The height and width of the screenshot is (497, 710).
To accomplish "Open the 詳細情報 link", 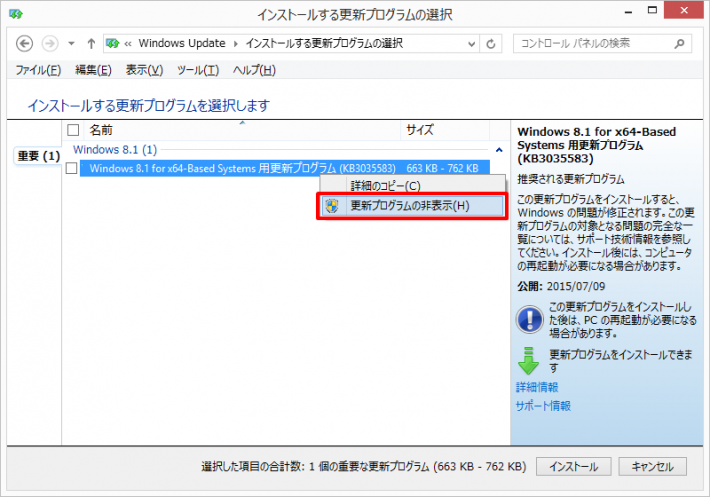I will click(537, 387).
